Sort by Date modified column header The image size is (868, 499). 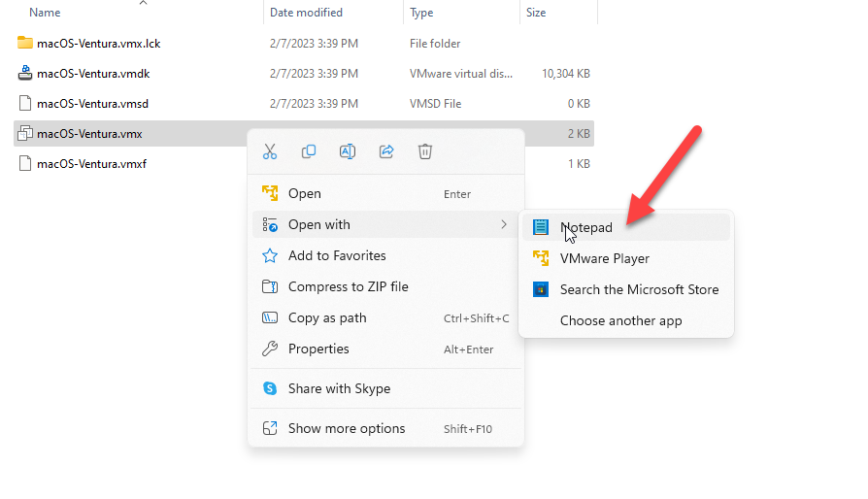point(306,13)
